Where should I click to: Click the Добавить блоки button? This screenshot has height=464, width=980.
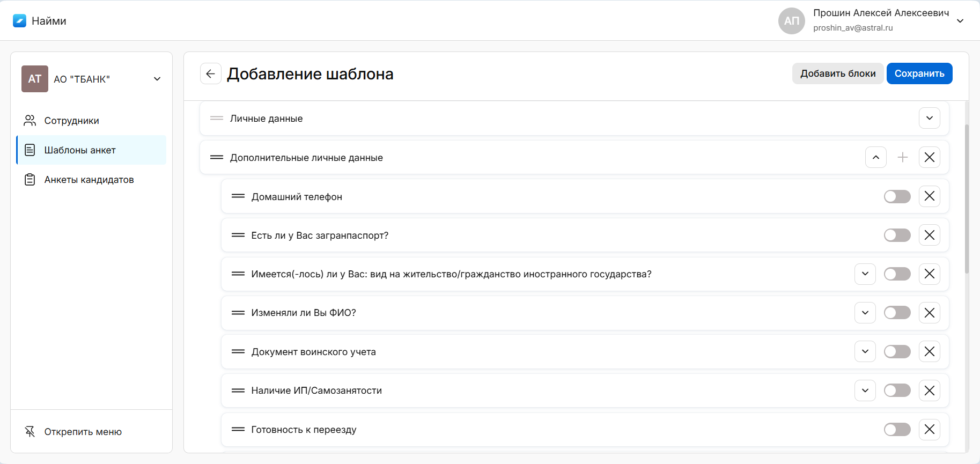(838, 73)
